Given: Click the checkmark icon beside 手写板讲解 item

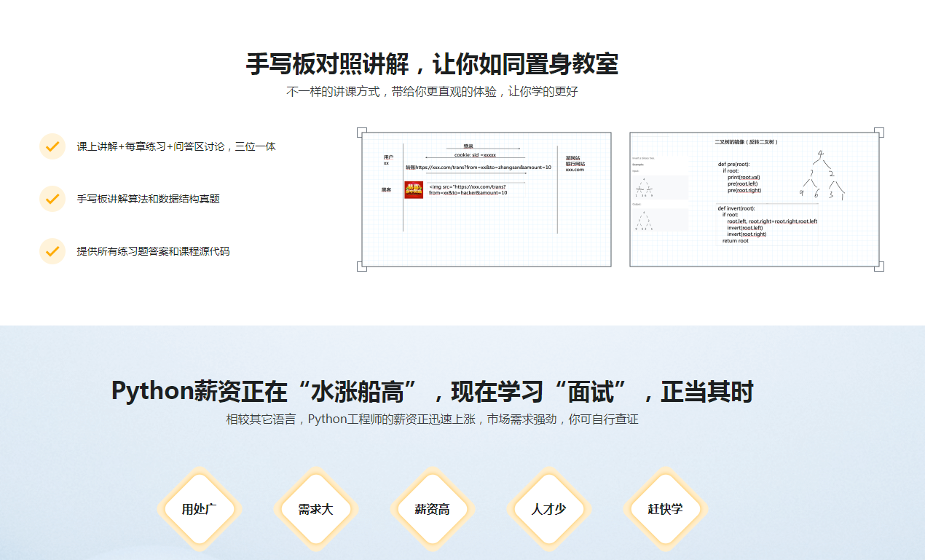Looking at the screenshot, I should [52, 198].
